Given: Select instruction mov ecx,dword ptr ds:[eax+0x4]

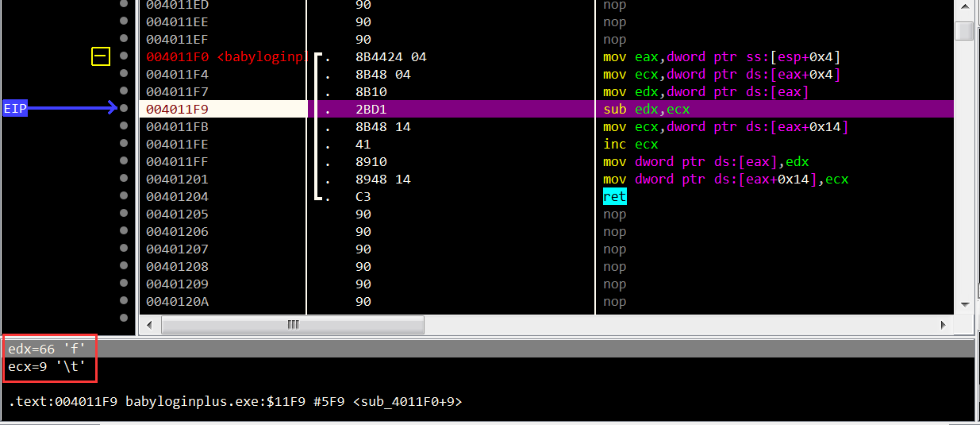Looking at the screenshot, I should (721, 75).
